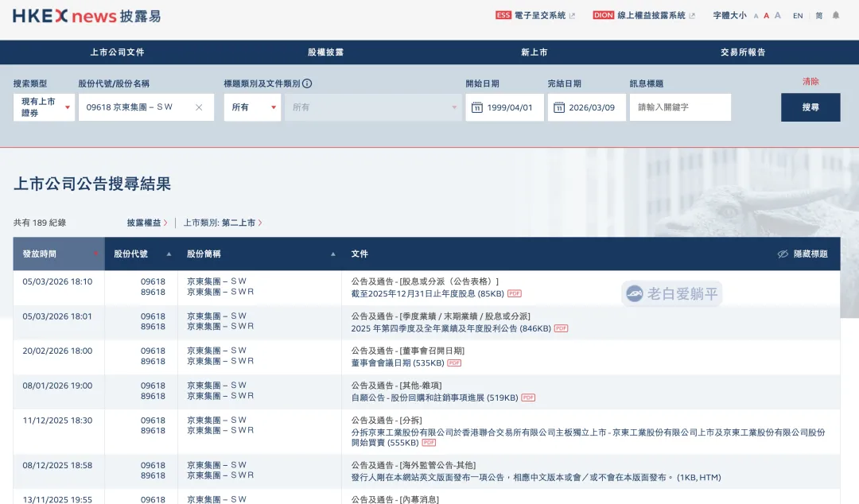This screenshot has height=504, width=859.
Task: Open the ESS e-submission system link
Action: click(535, 15)
